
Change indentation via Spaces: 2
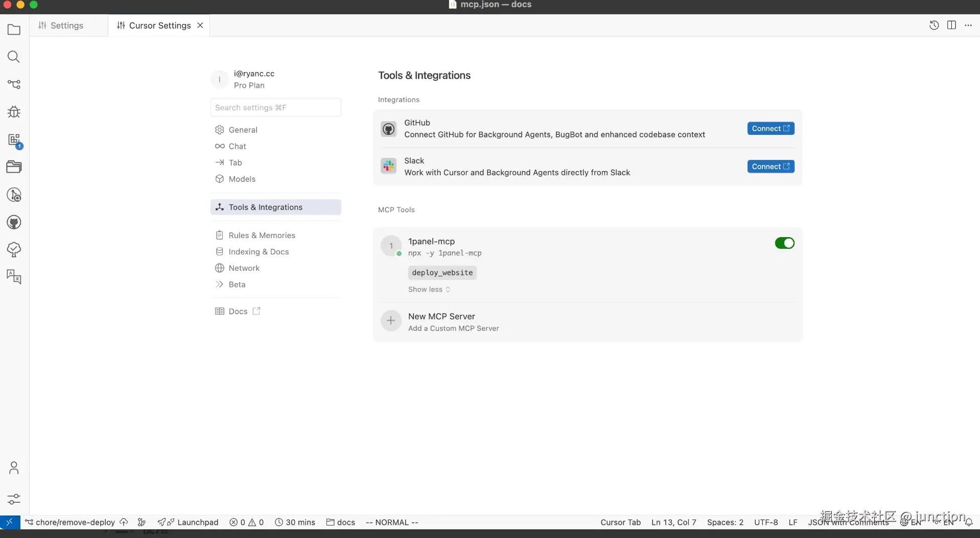pyautogui.click(x=725, y=522)
